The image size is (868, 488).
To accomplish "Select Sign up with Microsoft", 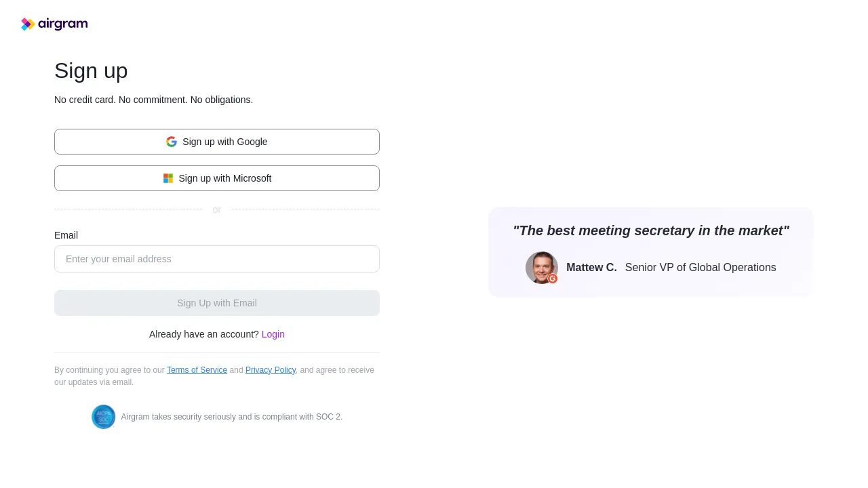I will 217,178.
